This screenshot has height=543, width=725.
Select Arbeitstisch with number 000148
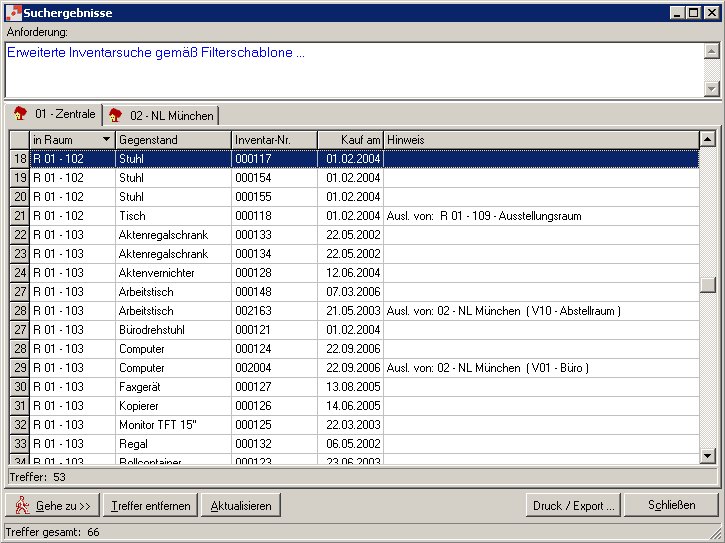(354, 291)
